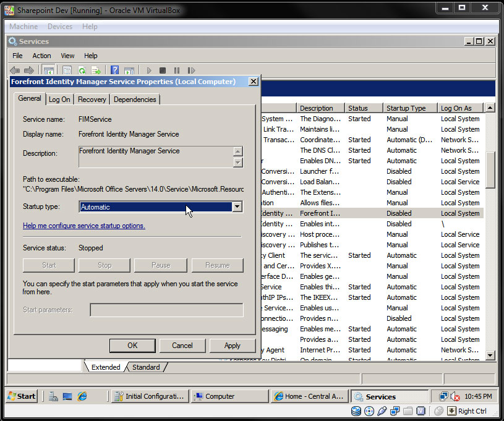The width and height of the screenshot is (504, 421).
Task: Sort by the Log On As column header
Action: 461,108
